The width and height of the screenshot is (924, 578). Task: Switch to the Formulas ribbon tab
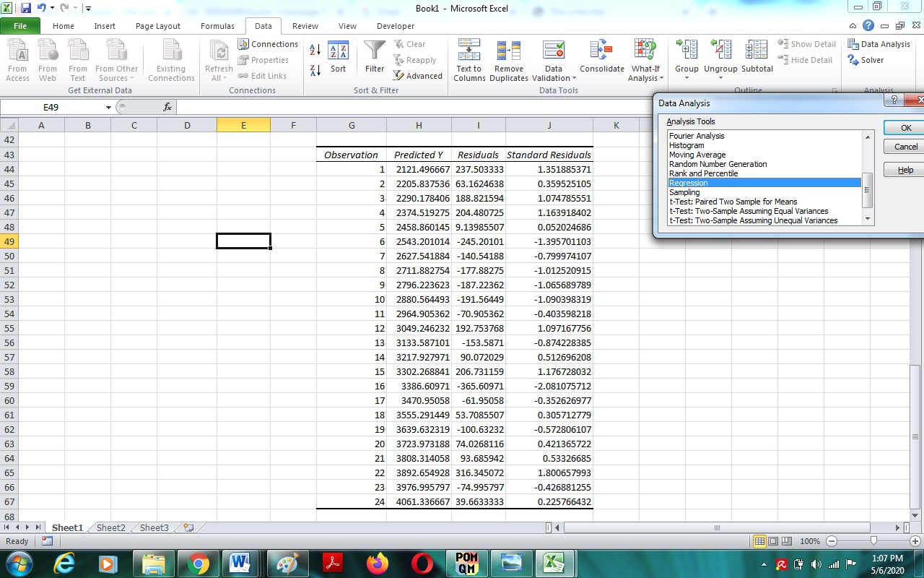(217, 25)
